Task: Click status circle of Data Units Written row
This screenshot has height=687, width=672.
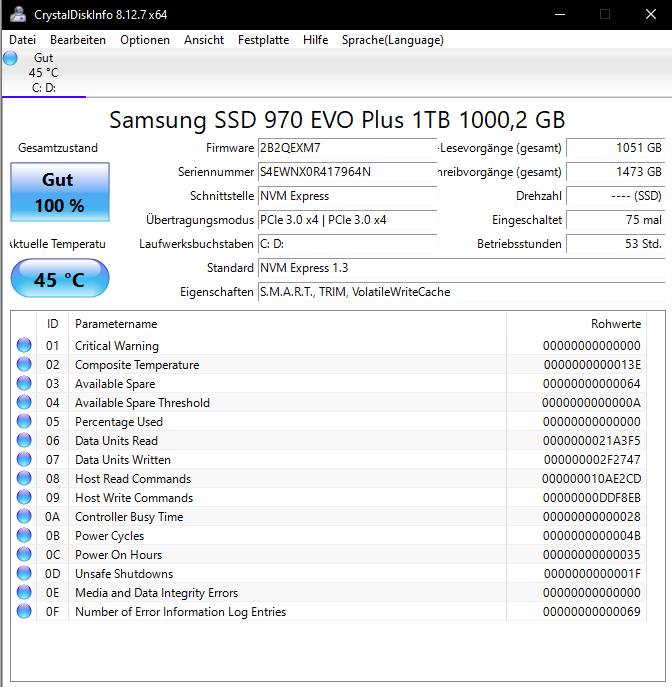Action: [x=24, y=459]
